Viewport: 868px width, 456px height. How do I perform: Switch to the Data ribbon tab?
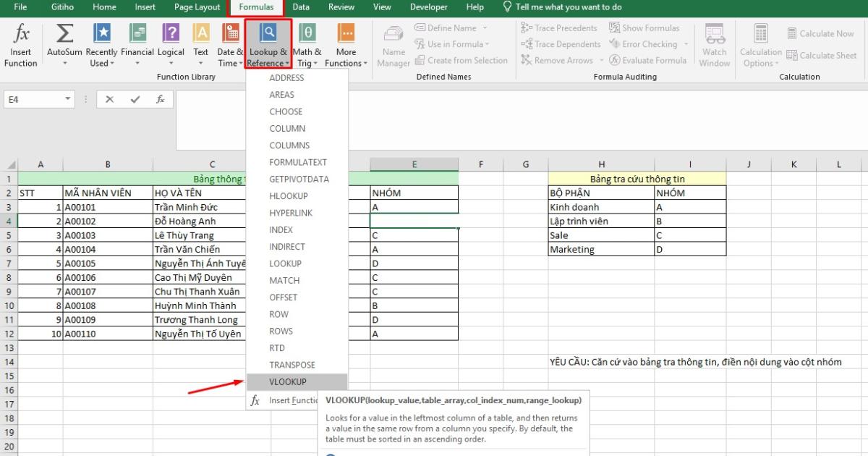[301, 7]
